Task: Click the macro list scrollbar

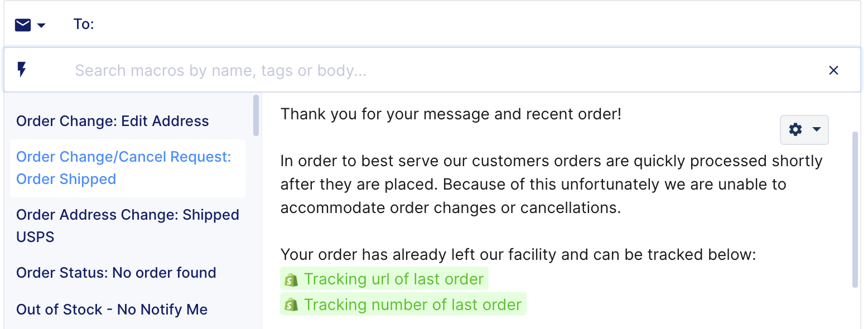Action: click(x=256, y=115)
